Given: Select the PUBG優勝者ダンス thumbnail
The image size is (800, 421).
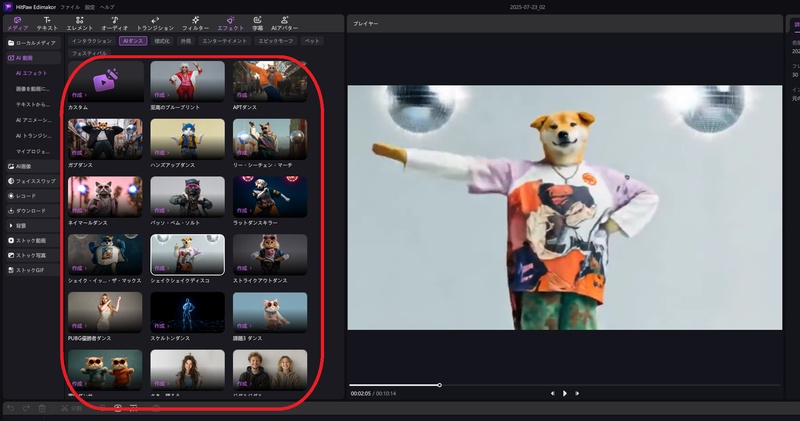Looking at the screenshot, I should [x=106, y=312].
